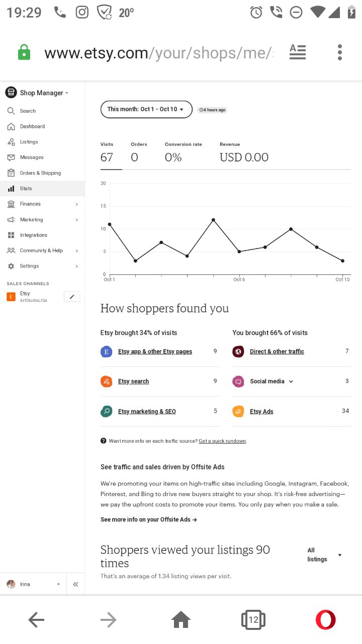Tap the URL address bar
362x644 pixels.
(158, 52)
